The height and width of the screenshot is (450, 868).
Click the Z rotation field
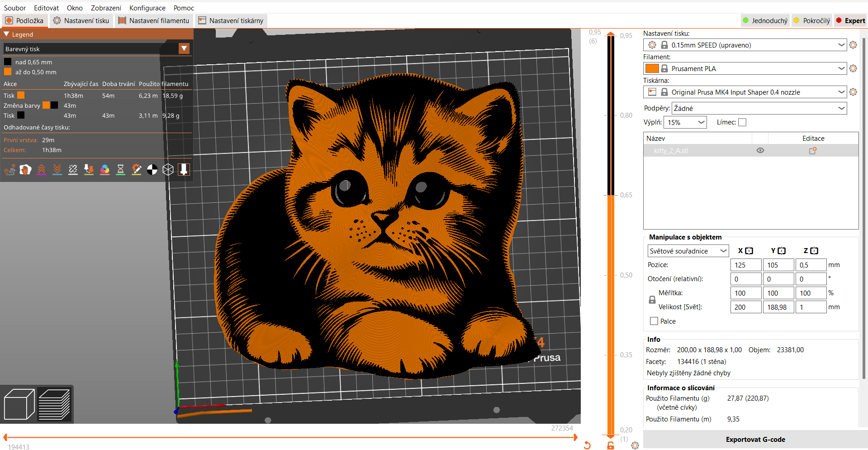point(811,279)
